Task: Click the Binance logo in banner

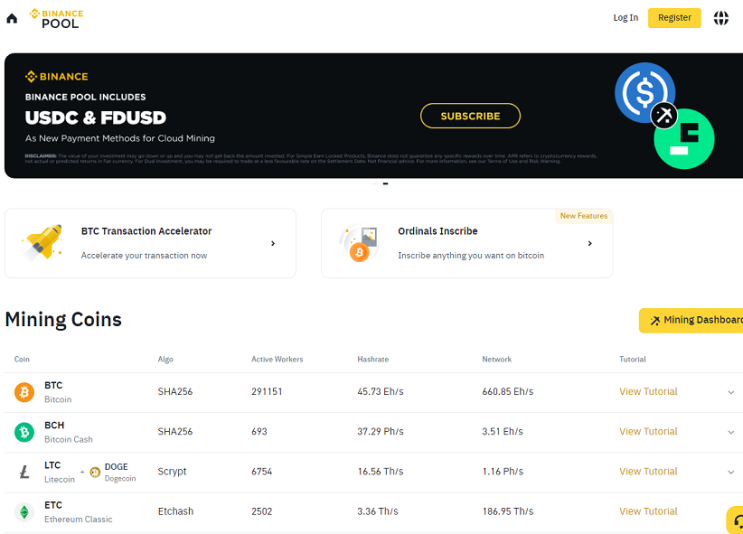Action: click(x=57, y=76)
